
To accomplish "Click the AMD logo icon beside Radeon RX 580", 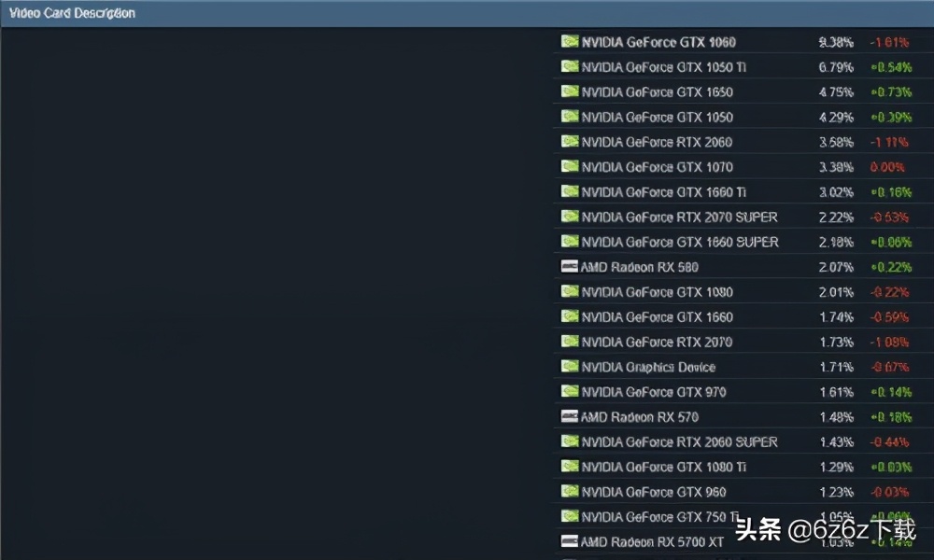I will point(569,266).
